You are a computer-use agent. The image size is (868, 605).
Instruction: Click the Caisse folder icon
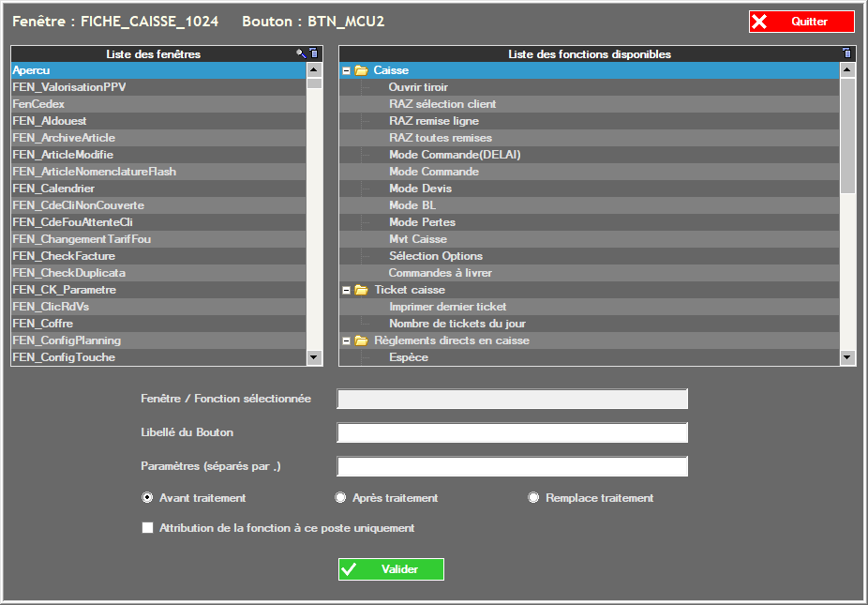(361, 70)
